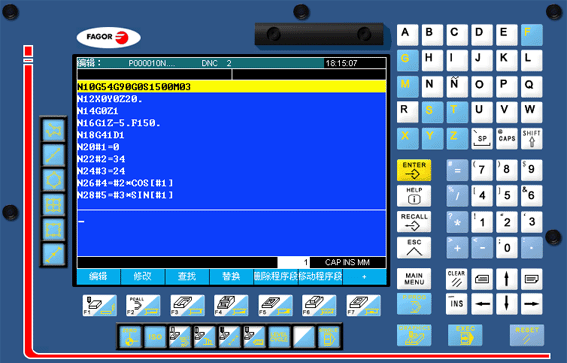567x363 pixels.
Task: Open the 编辑 softkey menu
Action: 98,277
